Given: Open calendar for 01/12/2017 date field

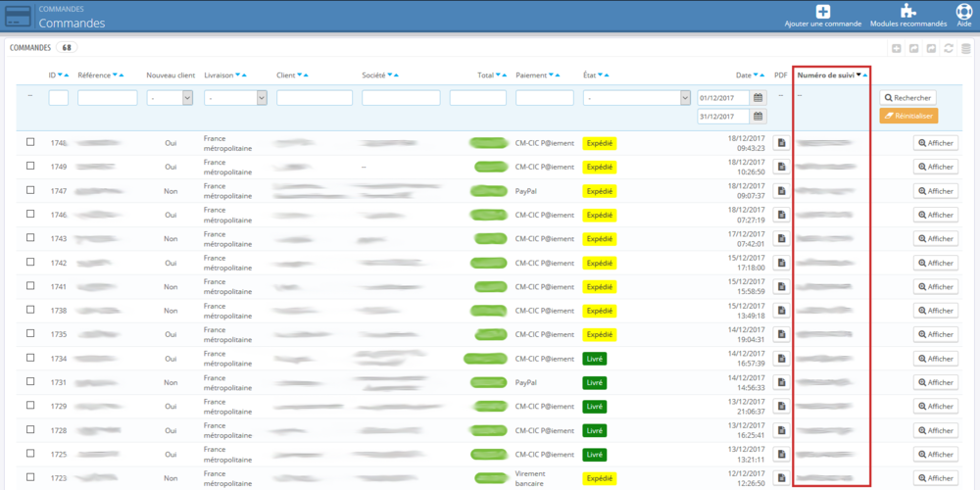Looking at the screenshot, I should [x=758, y=97].
